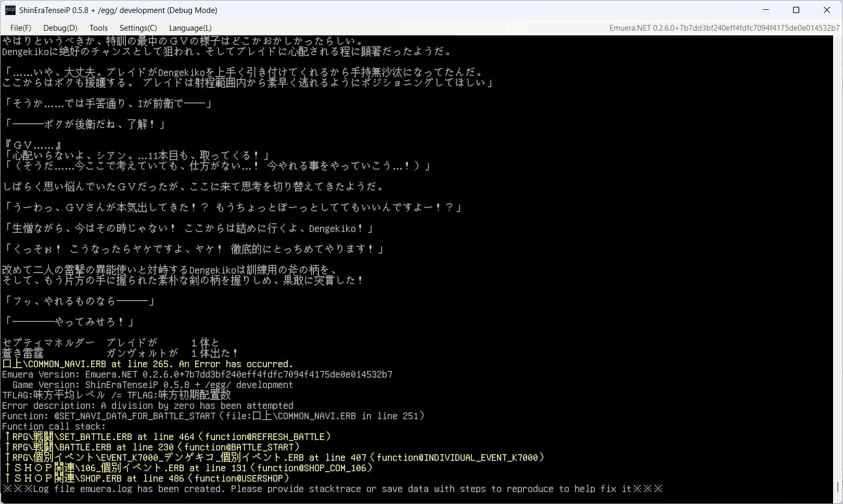
Task: Click the 'Emuera Version:' log line
Action: point(197,374)
